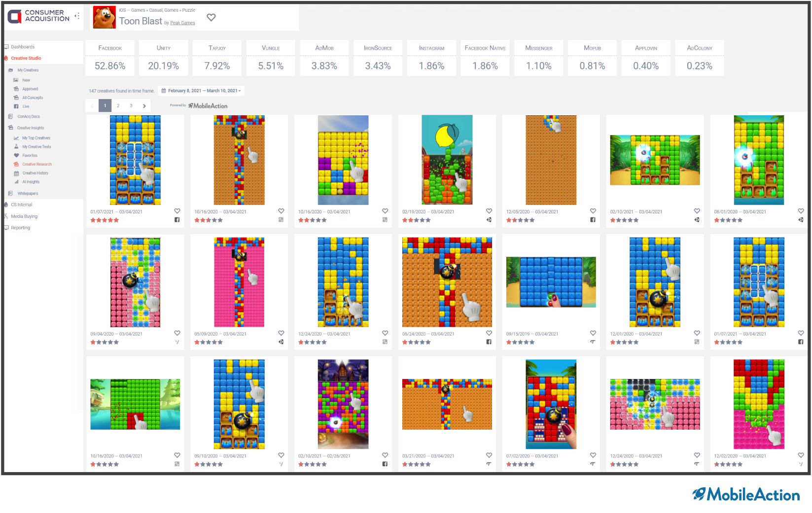This screenshot has width=812, height=513.
Task: Expand the My Creatives sidebar group
Action: [x=28, y=70]
